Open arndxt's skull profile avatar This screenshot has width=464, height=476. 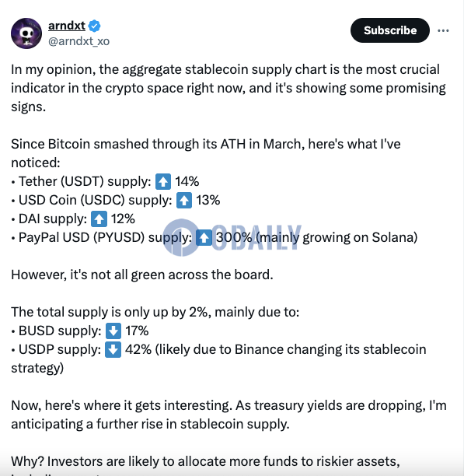[x=26, y=33]
